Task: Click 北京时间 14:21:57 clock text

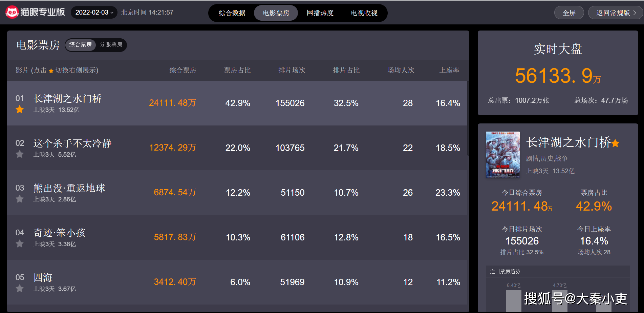Action: [x=147, y=13]
